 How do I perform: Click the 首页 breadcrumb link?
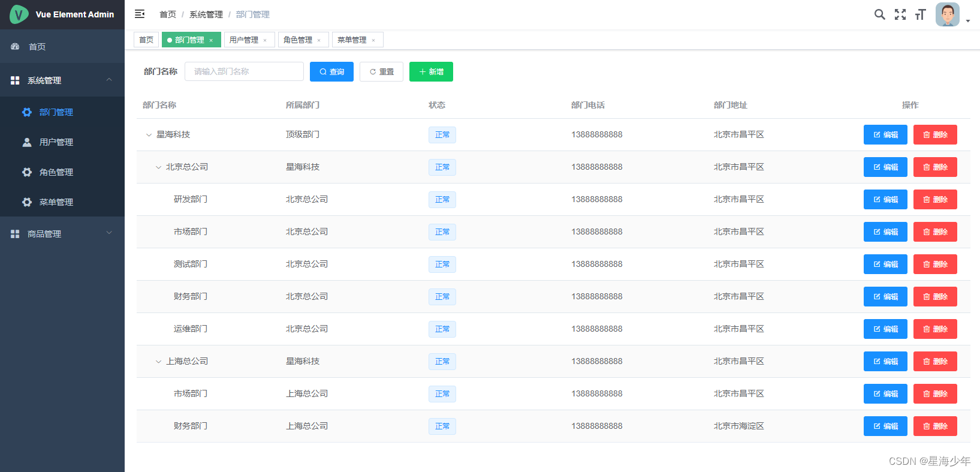coord(168,14)
